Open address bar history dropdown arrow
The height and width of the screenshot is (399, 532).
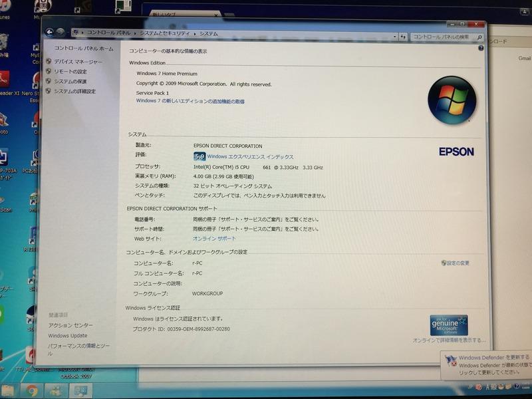tap(395, 37)
